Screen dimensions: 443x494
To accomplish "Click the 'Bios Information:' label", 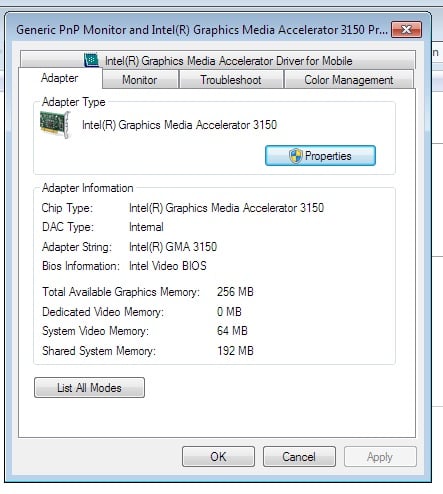I will 81,266.
